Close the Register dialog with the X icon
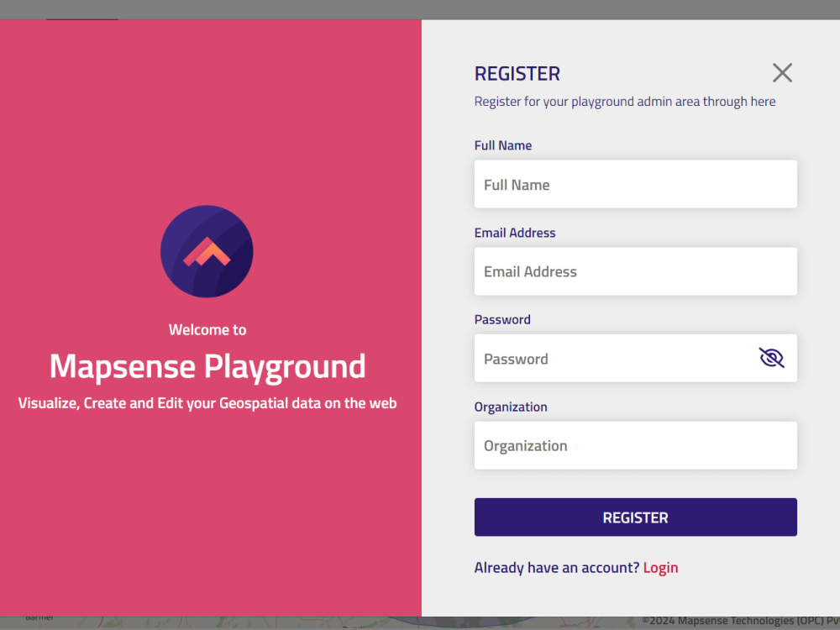The image size is (840, 630). (x=782, y=73)
